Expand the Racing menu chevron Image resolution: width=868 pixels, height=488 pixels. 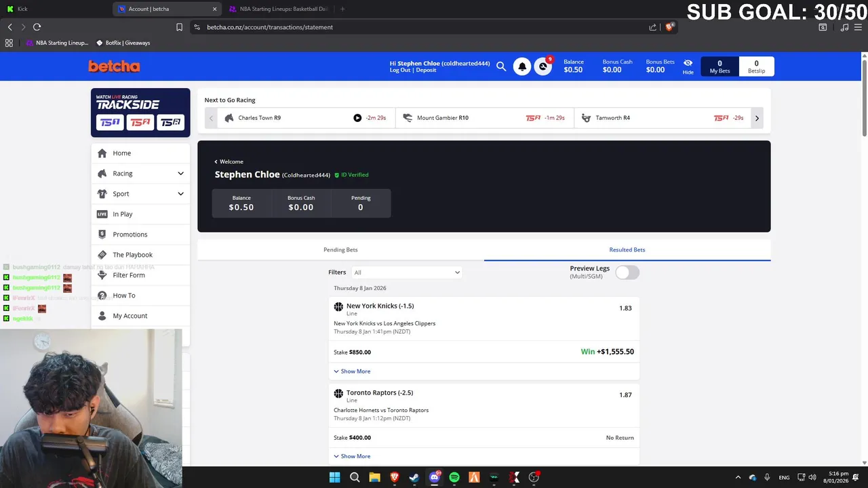click(180, 174)
